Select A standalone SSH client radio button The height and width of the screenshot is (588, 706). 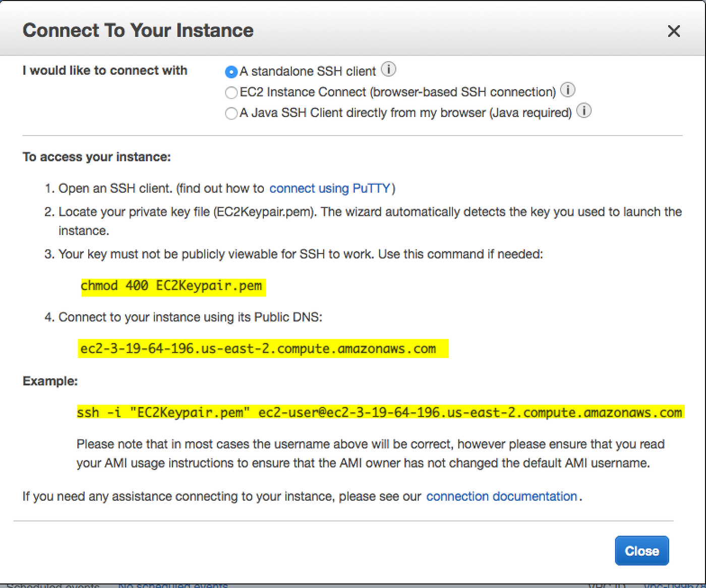point(231,72)
